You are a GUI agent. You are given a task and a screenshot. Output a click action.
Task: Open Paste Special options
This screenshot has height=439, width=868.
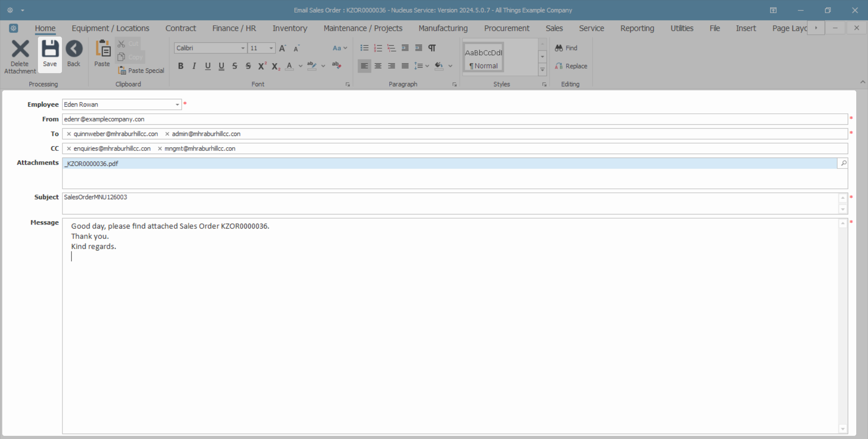[141, 70]
